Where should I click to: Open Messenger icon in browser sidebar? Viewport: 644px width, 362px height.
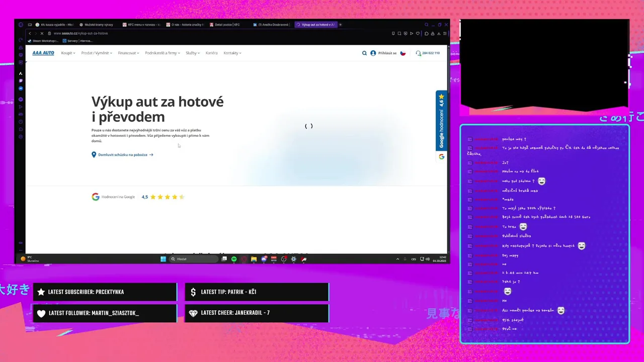21,88
